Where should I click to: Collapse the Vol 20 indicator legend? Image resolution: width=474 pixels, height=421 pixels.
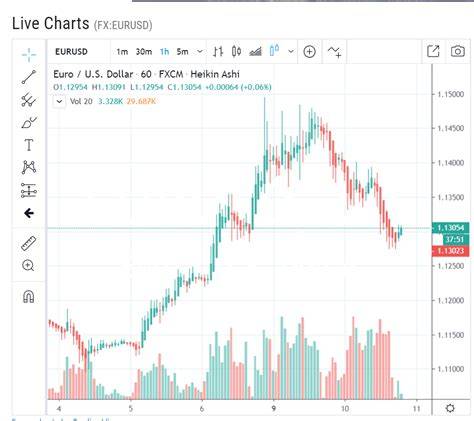59,101
